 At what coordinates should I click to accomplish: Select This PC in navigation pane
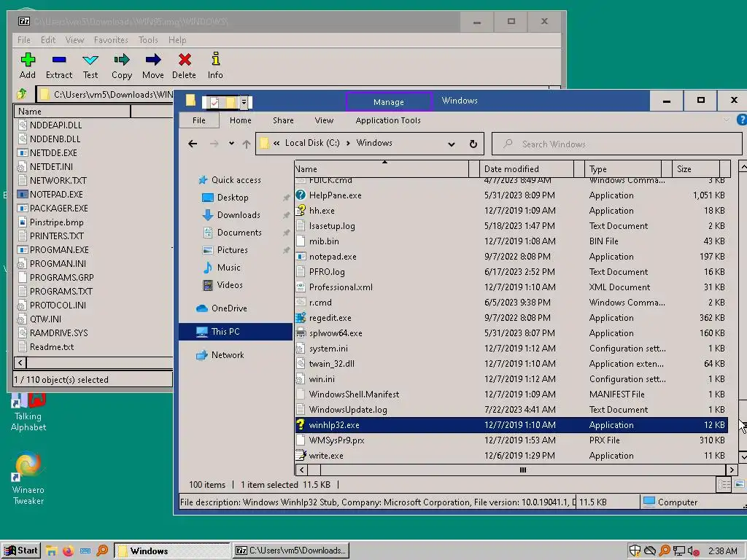pyautogui.click(x=236, y=332)
